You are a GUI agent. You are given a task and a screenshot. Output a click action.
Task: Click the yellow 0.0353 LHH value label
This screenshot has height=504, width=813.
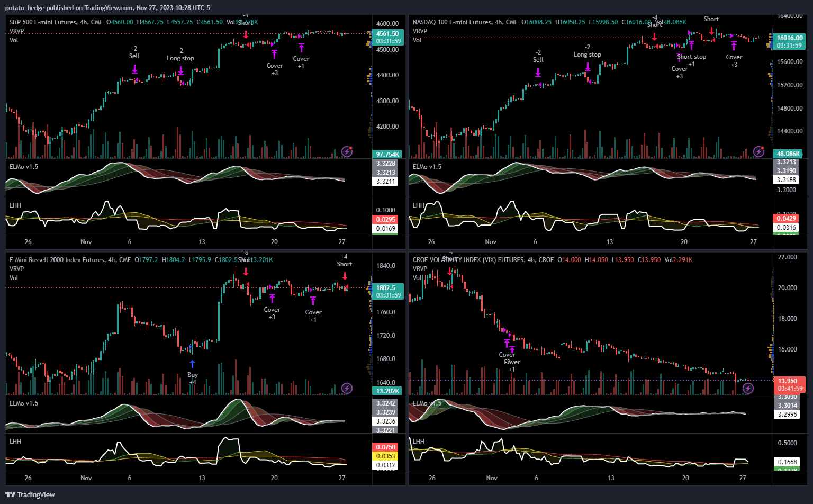(386, 456)
